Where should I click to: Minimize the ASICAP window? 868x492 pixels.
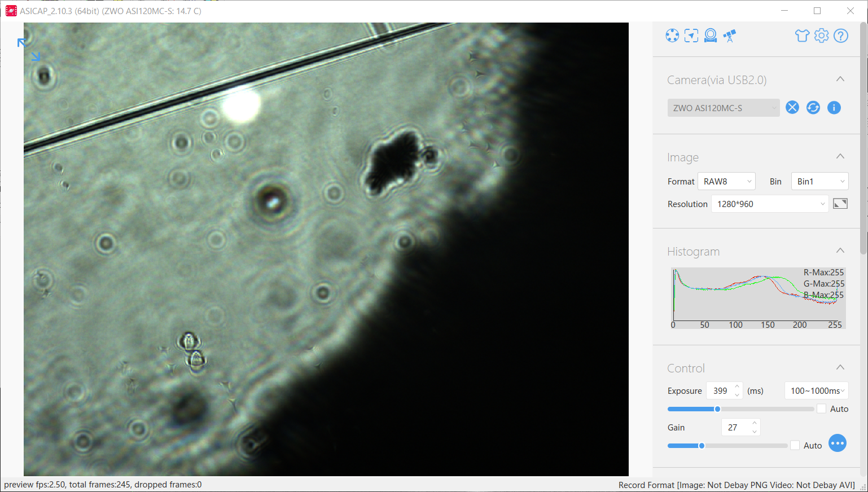point(784,11)
